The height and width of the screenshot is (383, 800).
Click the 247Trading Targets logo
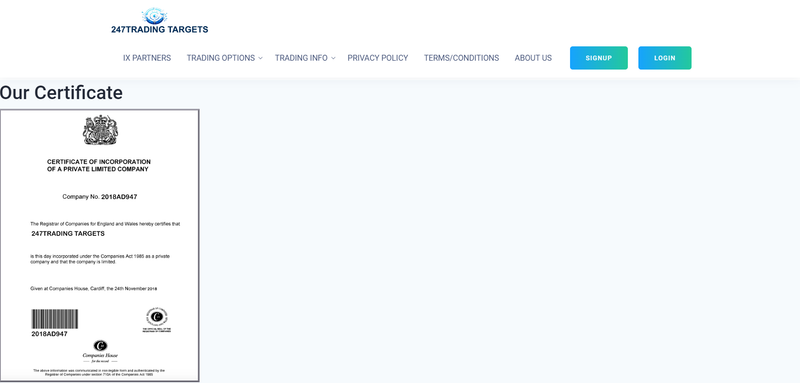pyautogui.click(x=160, y=21)
